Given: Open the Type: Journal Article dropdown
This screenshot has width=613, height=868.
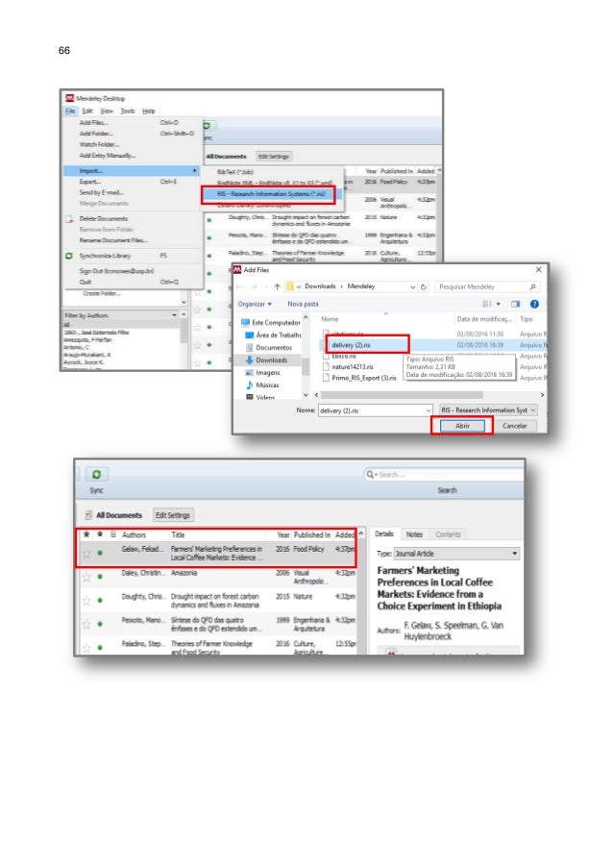Looking at the screenshot, I should tap(456, 554).
